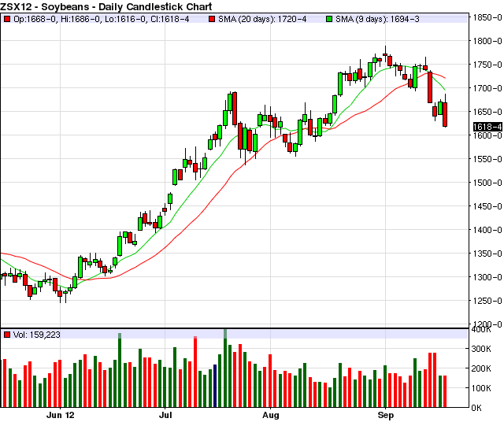Click the red OHLC legend swatch
Screen dimensions: 504x422
(x=7, y=19)
